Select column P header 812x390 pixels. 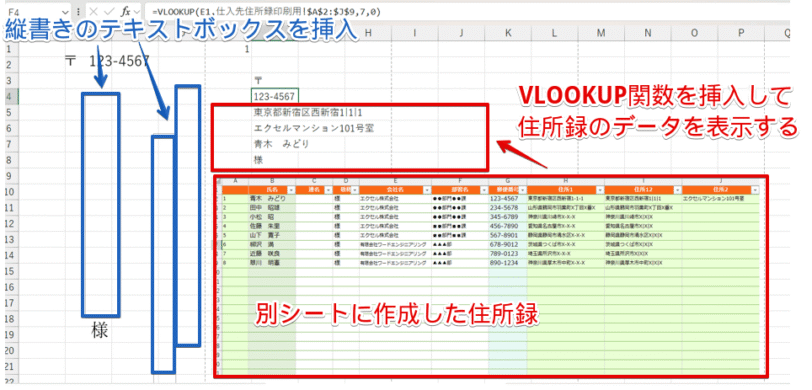click(741, 33)
